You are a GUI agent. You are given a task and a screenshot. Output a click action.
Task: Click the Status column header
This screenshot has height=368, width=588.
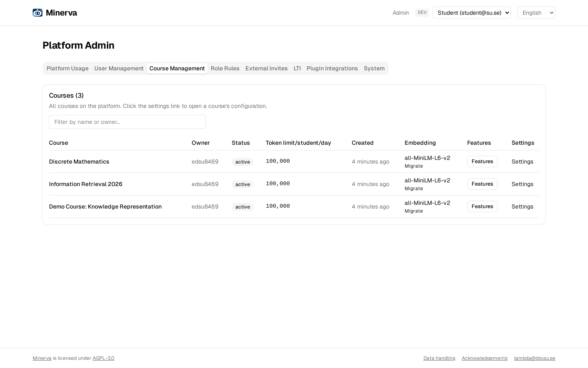(x=241, y=143)
